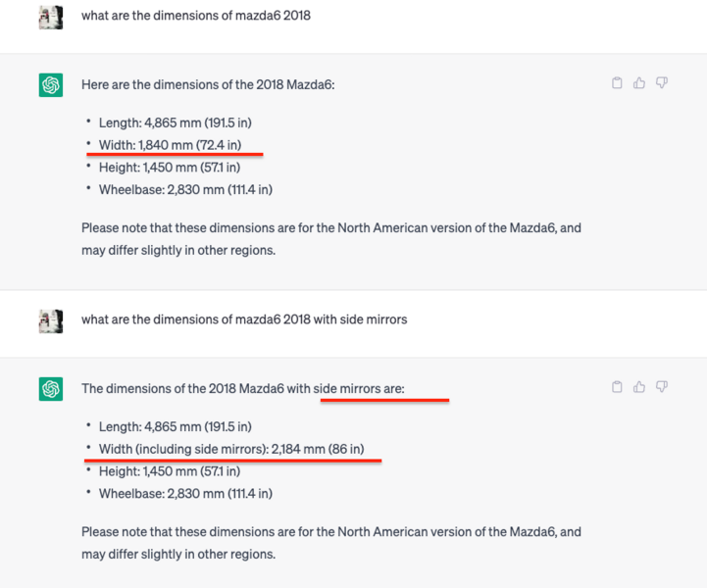
Task: Click the "Width: 1,840 mm (72.4 in)" line
Action: click(x=170, y=145)
